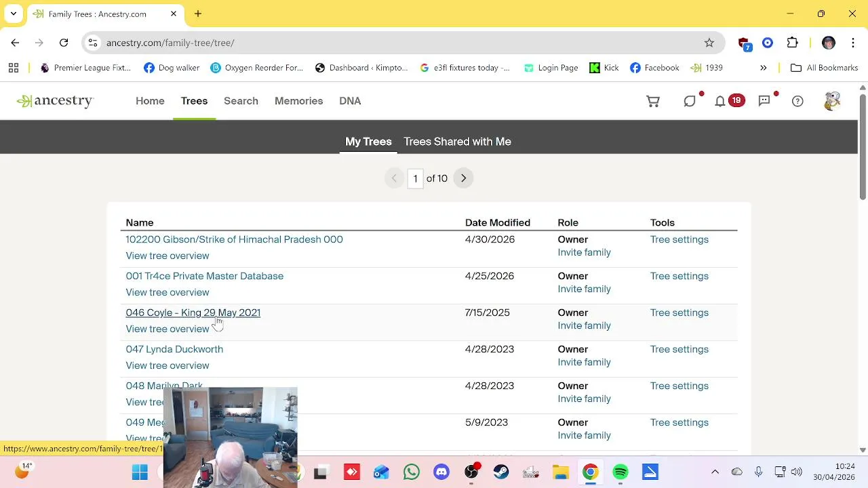This screenshot has height=488, width=868.
Task: Go back to the previous page
Action: coord(15,43)
